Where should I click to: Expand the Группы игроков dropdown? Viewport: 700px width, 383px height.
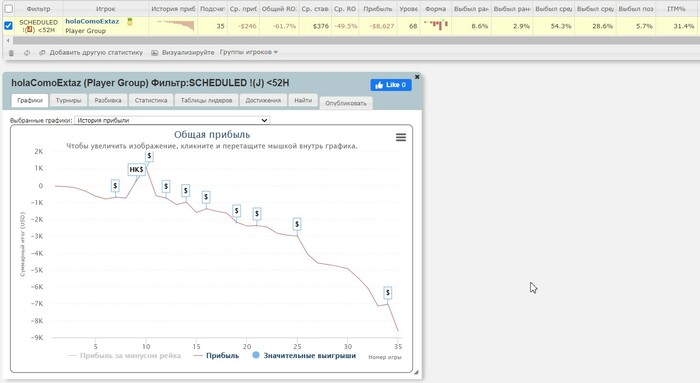pyautogui.click(x=249, y=52)
